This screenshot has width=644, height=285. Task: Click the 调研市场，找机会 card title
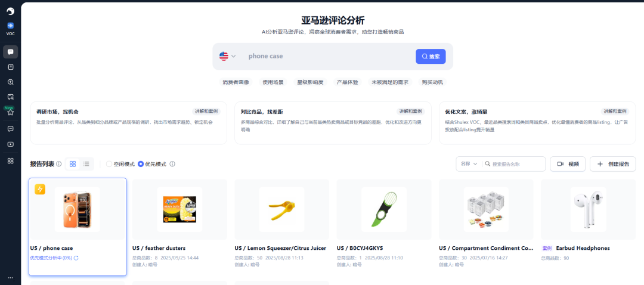57,111
